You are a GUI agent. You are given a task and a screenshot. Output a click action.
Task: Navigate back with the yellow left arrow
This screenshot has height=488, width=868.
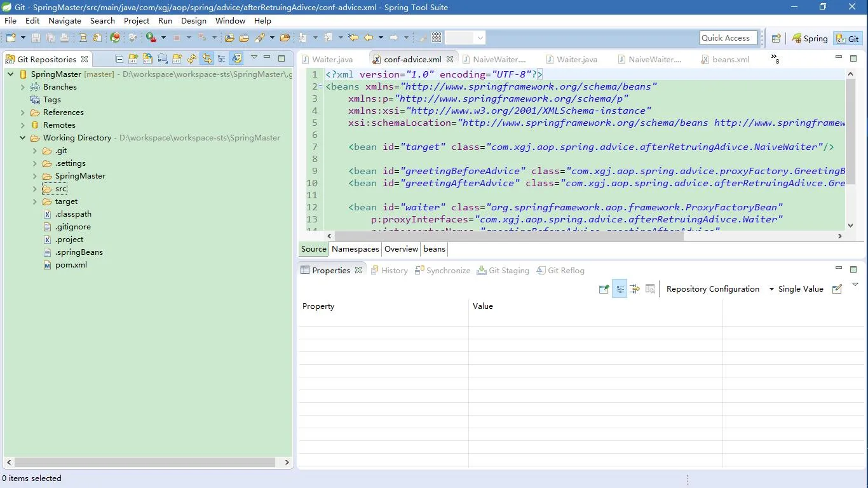(368, 37)
